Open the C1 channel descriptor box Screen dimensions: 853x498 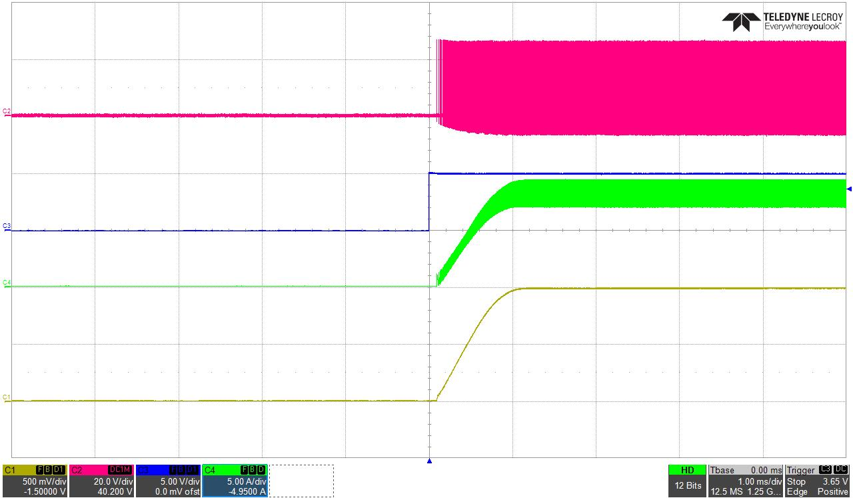(x=35, y=481)
